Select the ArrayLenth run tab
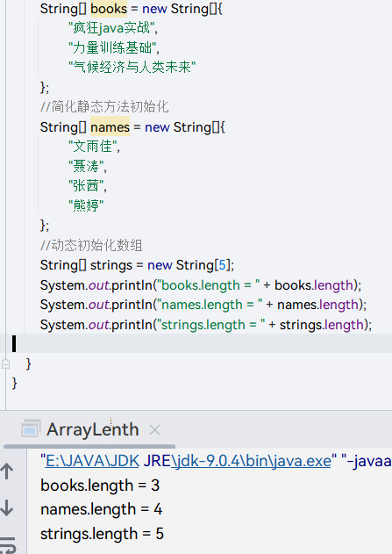The width and height of the screenshot is (392, 554). click(x=92, y=429)
